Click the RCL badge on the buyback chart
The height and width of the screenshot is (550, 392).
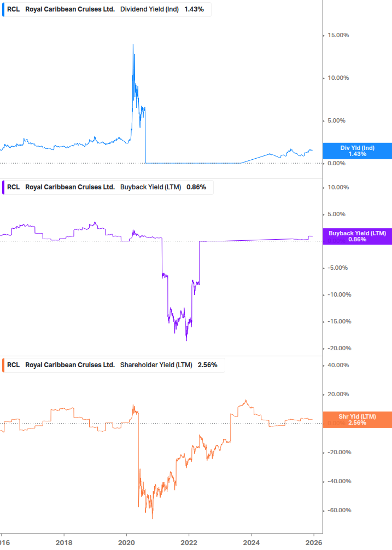coord(13,187)
